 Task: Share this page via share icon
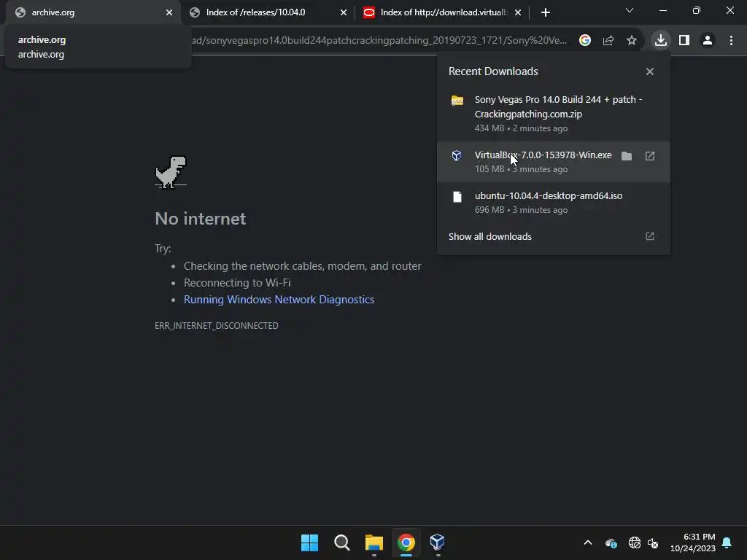coord(608,41)
